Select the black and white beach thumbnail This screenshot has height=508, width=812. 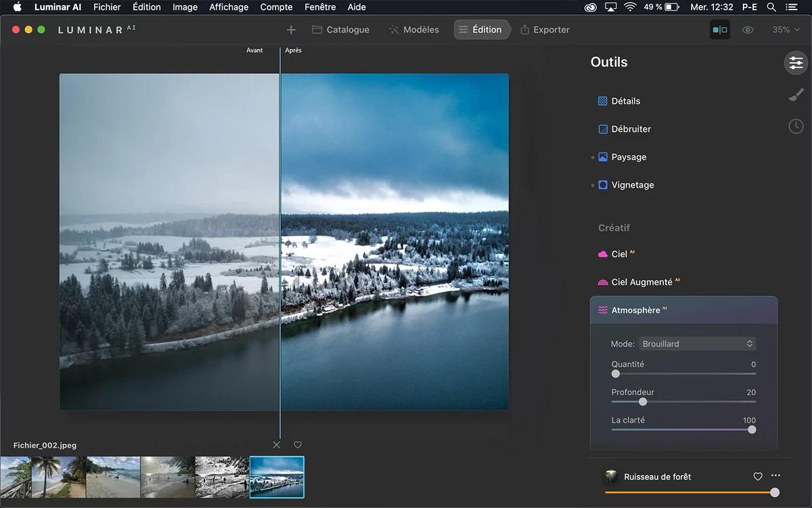click(222, 477)
